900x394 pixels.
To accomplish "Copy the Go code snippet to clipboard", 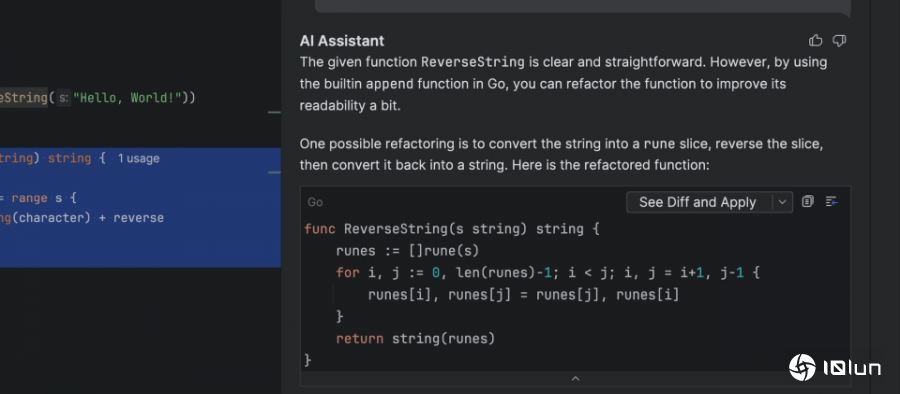I will [x=808, y=202].
